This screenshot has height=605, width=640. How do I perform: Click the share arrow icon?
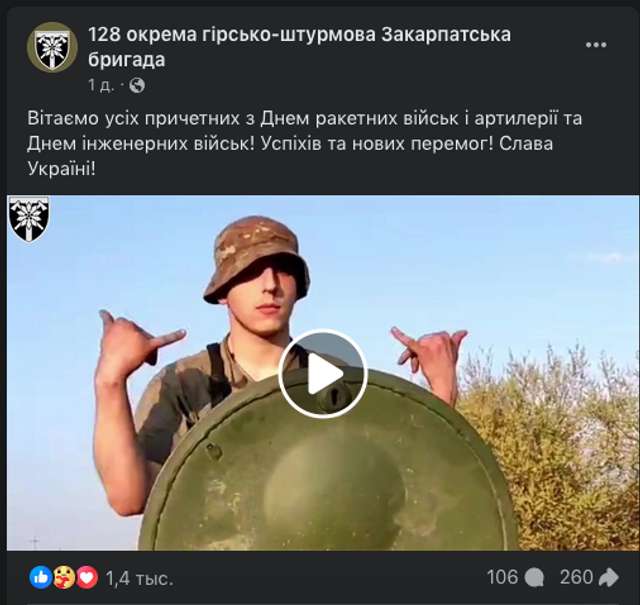(x=609, y=578)
